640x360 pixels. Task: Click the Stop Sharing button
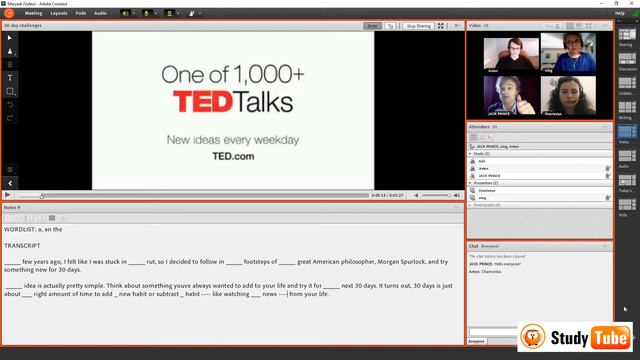click(418, 26)
